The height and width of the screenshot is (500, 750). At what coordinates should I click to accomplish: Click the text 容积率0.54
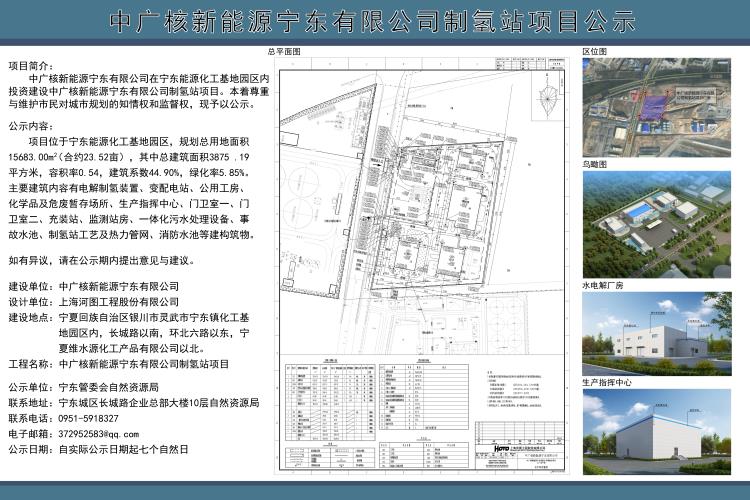tap(73, 173)
